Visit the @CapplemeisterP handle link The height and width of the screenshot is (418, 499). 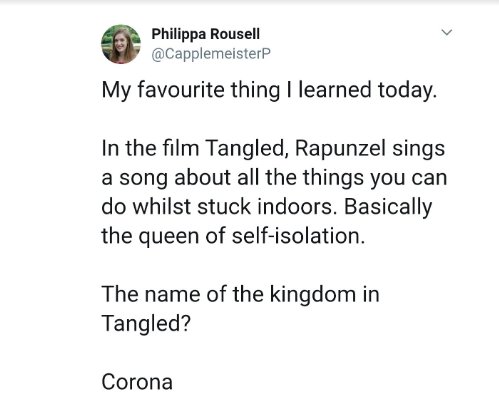coord(211,54)
